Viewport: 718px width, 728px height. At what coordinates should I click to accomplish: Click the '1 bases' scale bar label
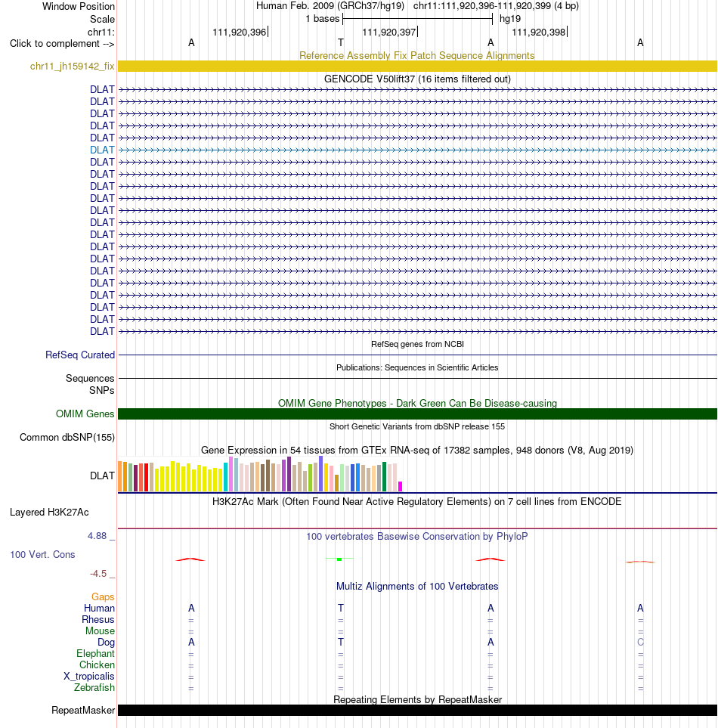(323, 19)
